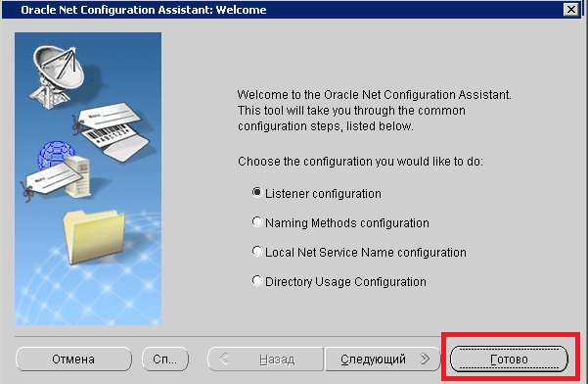The height and width of the screenshot is (384, 588).
Task: Proceed with the Следующий button
Action: coord(383,360)
